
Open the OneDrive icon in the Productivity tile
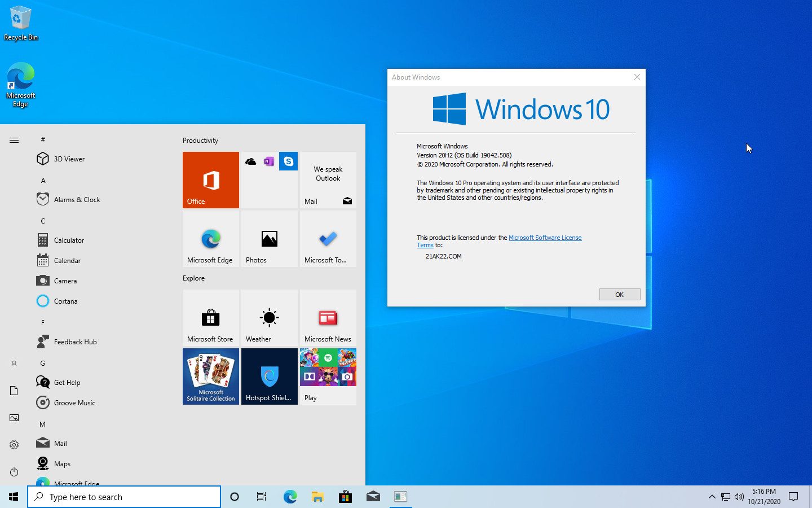click(x=251, y=161)
